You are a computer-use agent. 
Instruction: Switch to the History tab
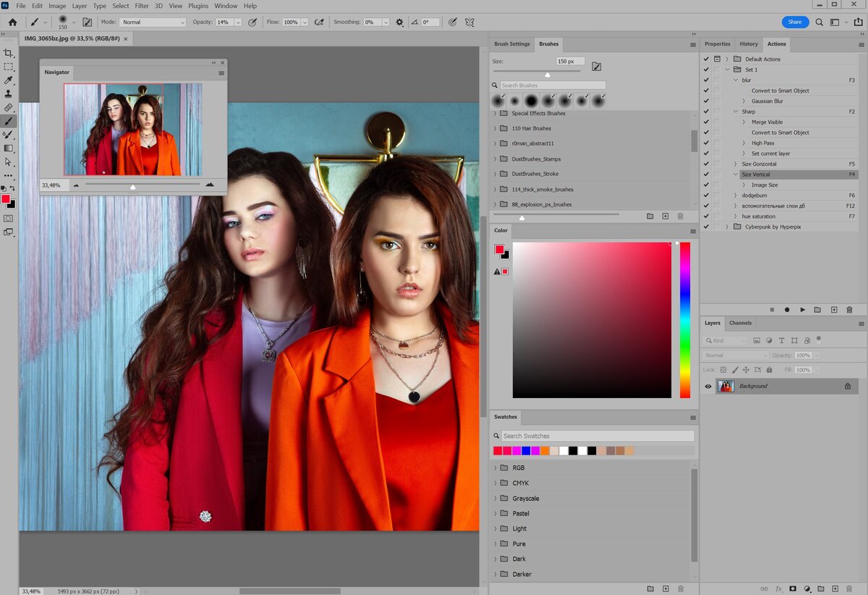[749, 44]
